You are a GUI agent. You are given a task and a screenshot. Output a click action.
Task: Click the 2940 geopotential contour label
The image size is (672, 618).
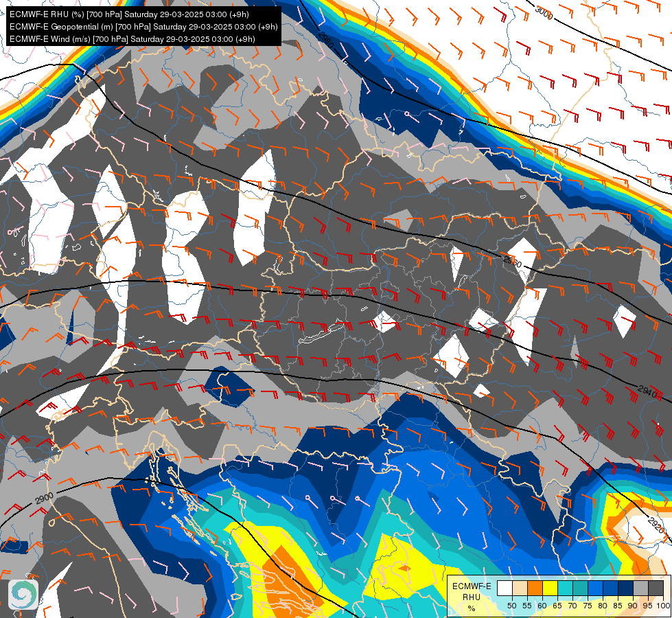tap(647, 391)
